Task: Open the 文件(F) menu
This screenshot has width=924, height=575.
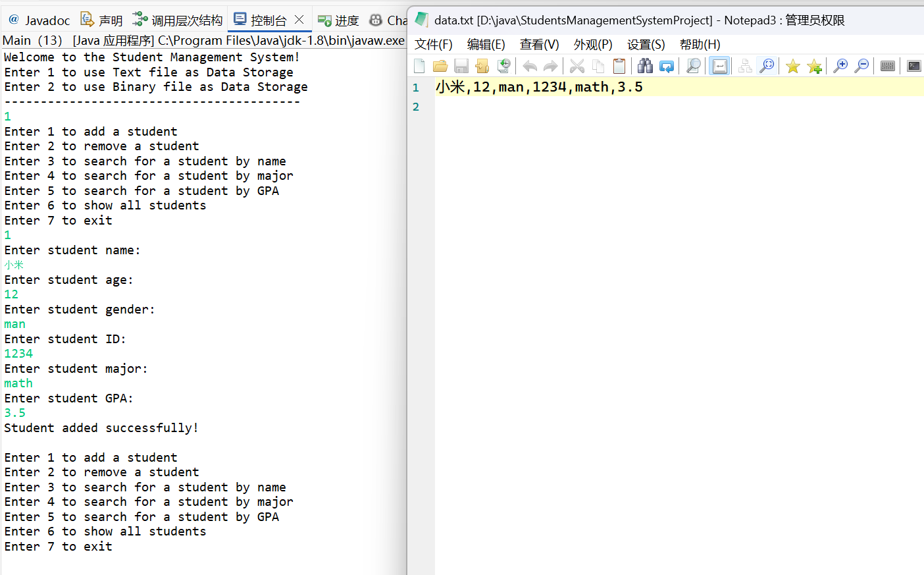Action: click(x=434, y=44)
